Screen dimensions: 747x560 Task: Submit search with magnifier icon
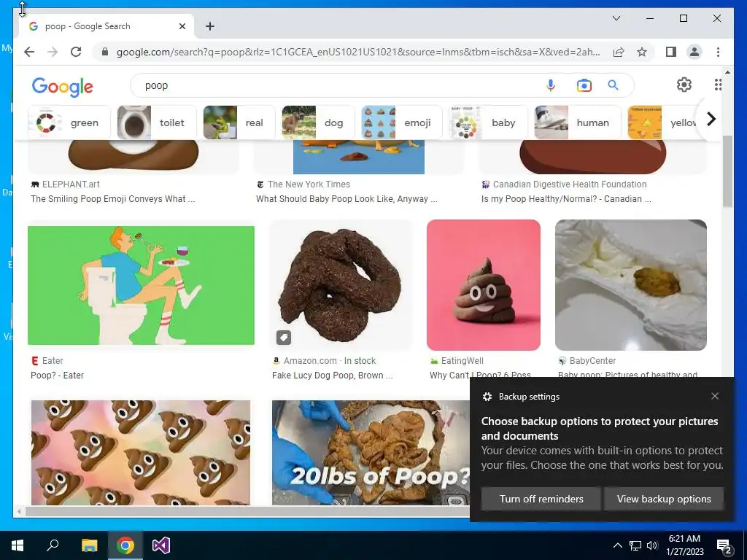pyautogui.click(x=613, y=85)
